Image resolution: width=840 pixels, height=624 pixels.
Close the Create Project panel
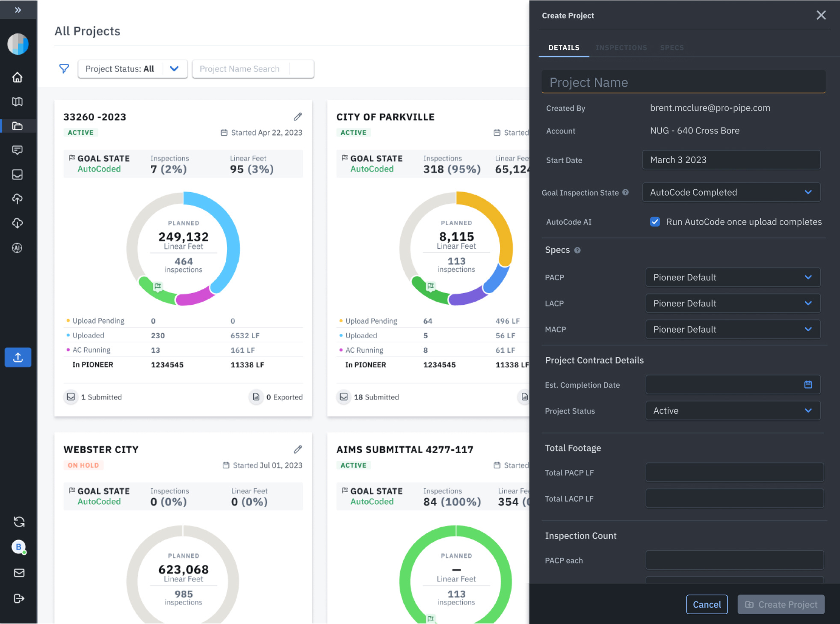[821, 15]
